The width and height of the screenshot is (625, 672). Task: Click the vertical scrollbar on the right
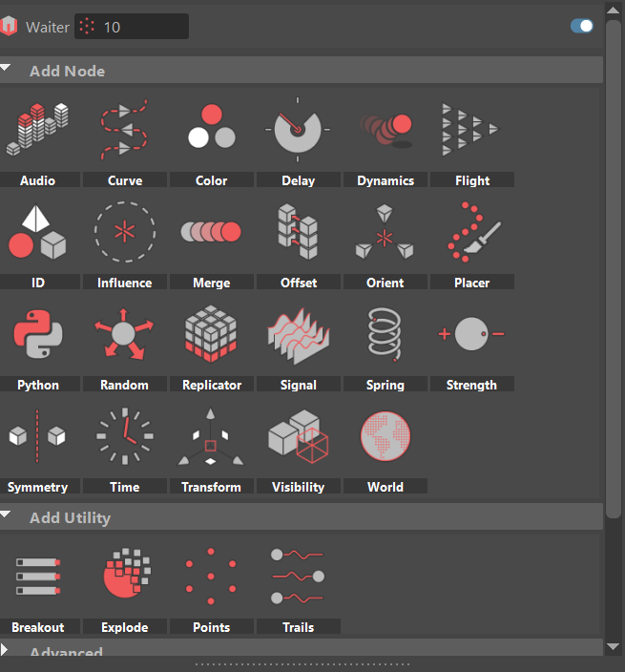click(614, 267)
